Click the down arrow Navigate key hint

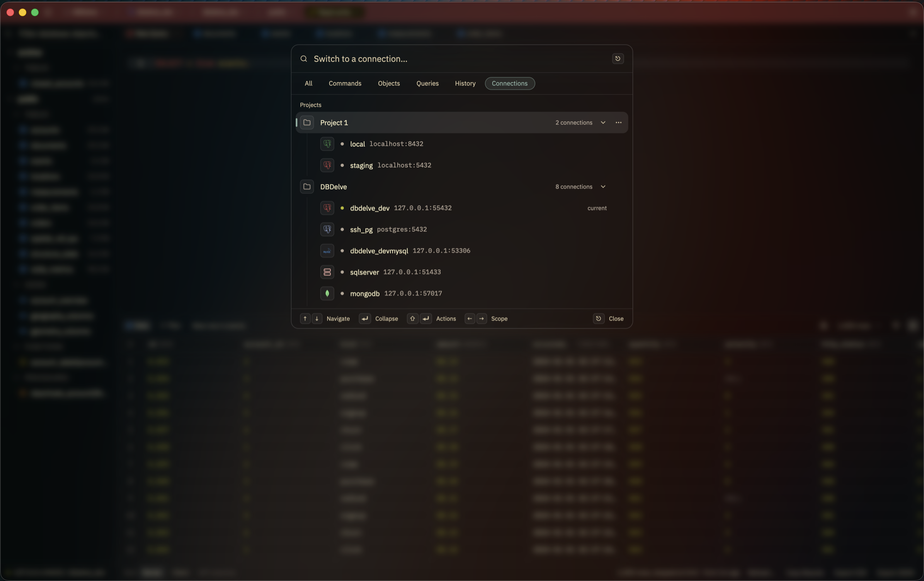tap(317, 319)
